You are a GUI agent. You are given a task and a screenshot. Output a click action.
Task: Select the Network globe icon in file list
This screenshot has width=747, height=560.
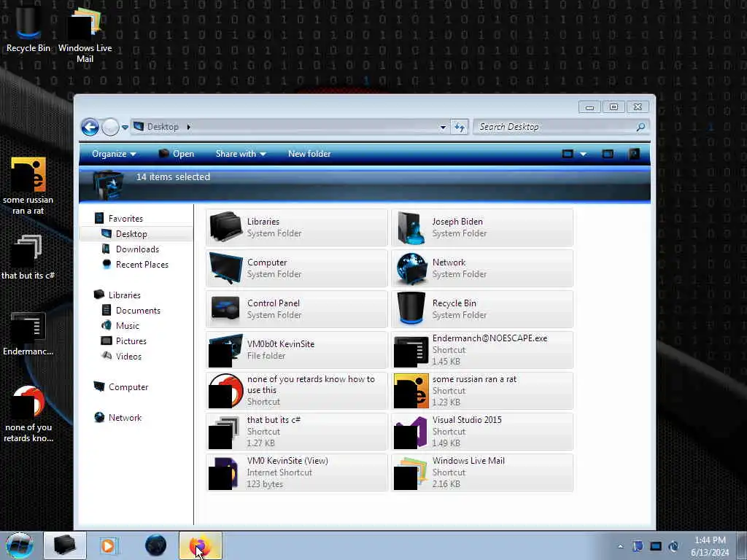point(411,268)
